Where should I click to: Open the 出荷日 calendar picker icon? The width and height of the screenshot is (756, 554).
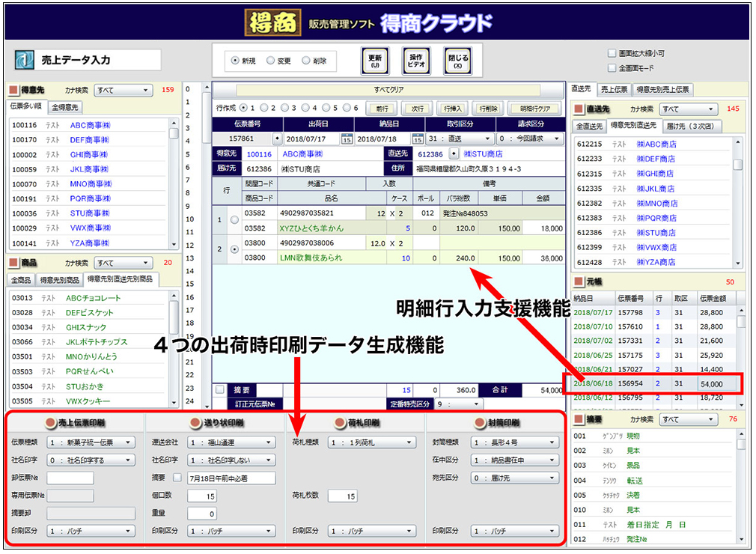347,139
